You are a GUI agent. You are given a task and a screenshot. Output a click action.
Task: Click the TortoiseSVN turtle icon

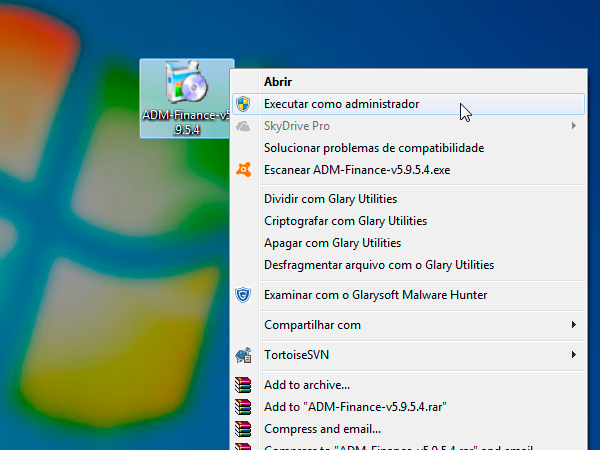point(243,355)
